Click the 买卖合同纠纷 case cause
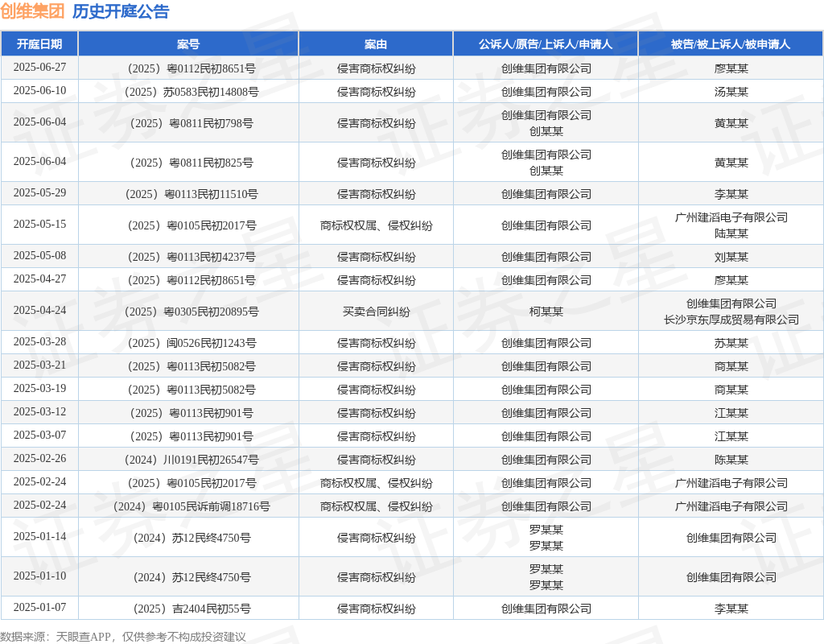This screenshot has height=644, width=824. point(377,312)
